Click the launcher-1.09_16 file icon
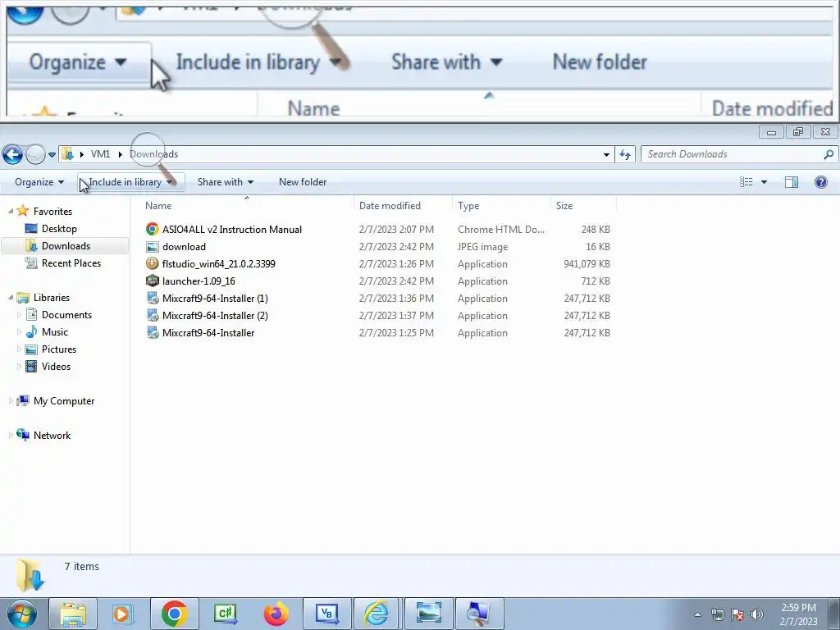840x630 pixels. (153, 281)
